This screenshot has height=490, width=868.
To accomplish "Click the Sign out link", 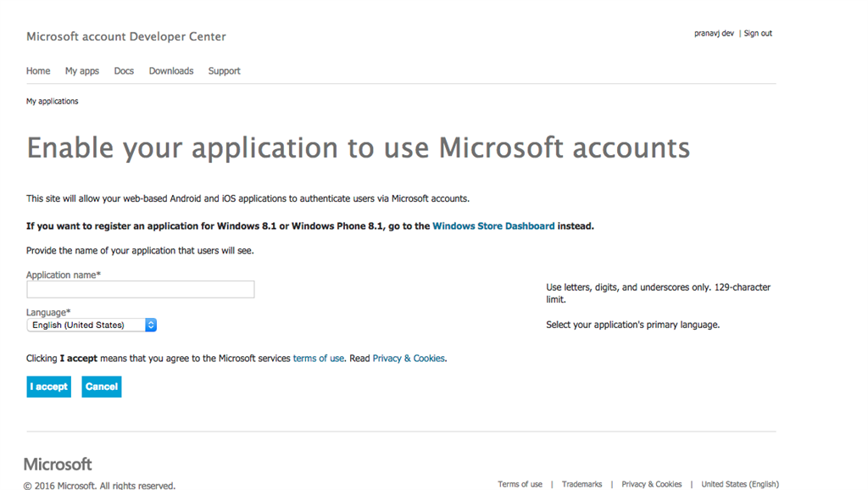I will click(x=758, y=34).
